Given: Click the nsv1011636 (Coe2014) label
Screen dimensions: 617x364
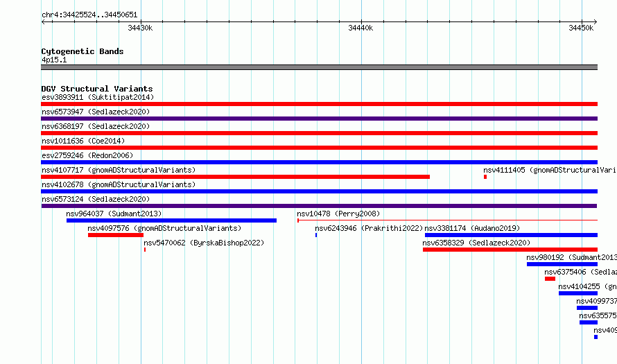Looking at the screenshot, I should (x=83, y=141).
